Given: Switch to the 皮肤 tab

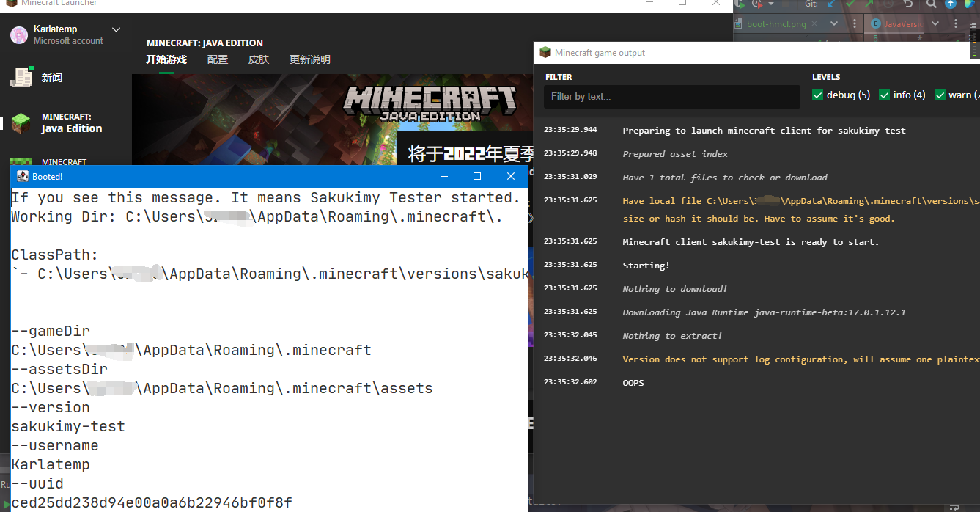Looking at the screenshot, I should (259, 59).
